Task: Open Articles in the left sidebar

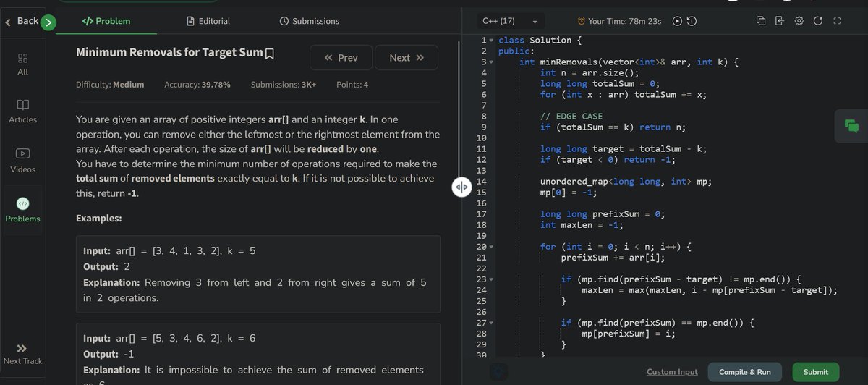Action: 22,111
